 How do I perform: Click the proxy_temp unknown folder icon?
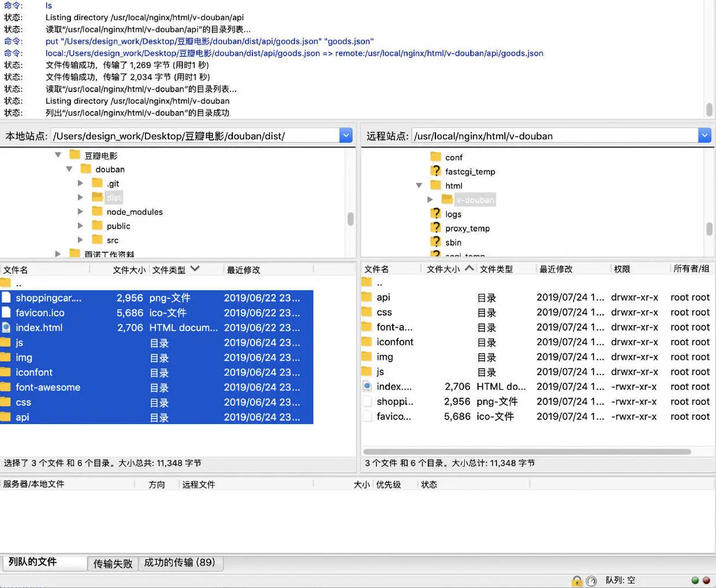[x=436, y=228]
